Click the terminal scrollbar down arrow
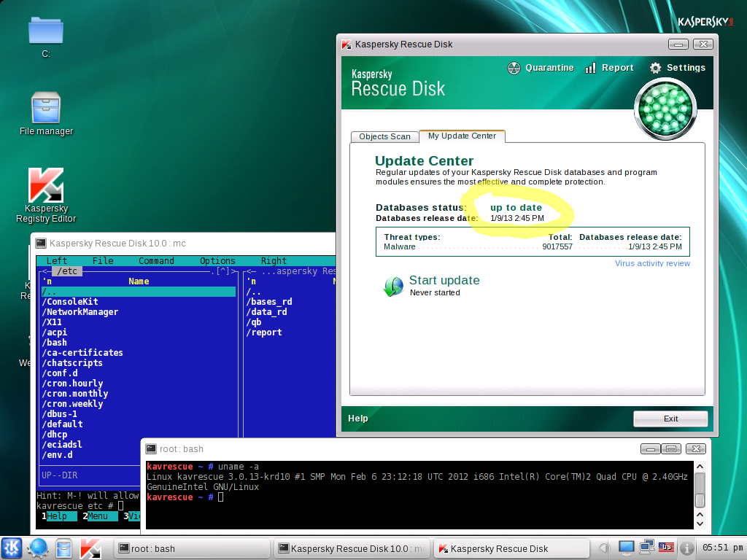Image resolution: width=747 pixels, height=560 pixels. (700, 524)
